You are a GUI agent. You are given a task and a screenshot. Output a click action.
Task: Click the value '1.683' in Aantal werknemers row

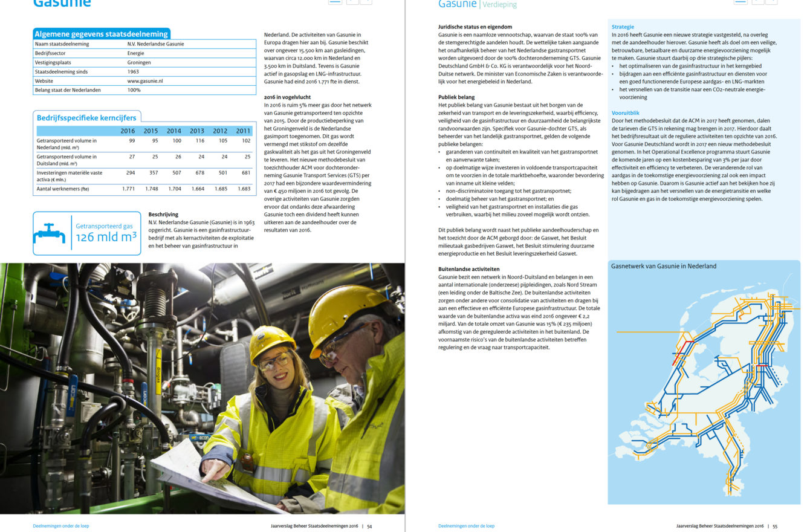click(243, 189)
